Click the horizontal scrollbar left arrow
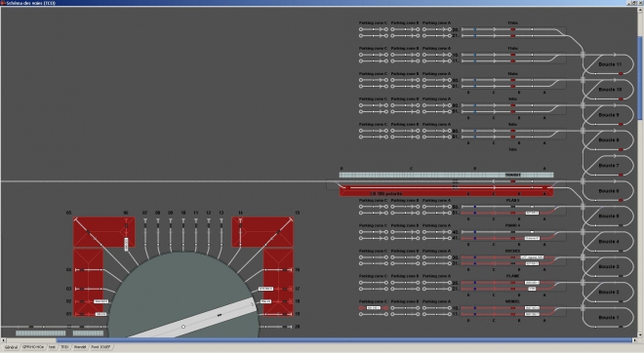This screenshot has height=353, width=644. point(3,340)
